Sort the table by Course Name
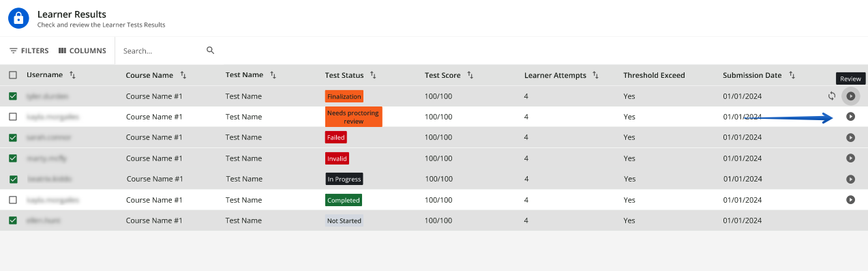The image size is (868, 271). (183, 75)
